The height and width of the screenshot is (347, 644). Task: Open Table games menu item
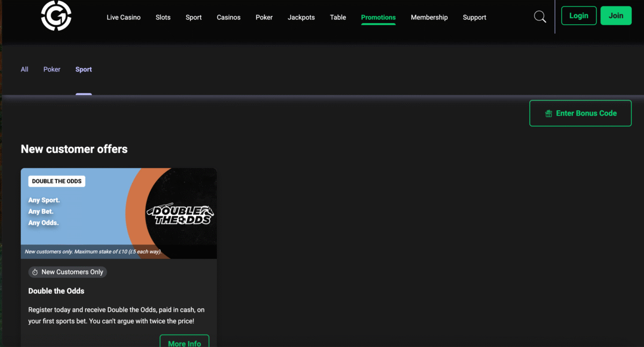338,17
